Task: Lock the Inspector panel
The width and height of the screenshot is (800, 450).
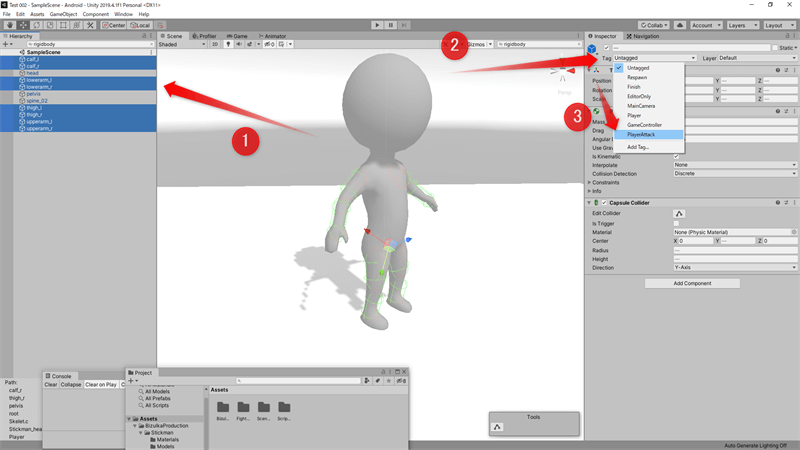Action: (x=787, y=36)
